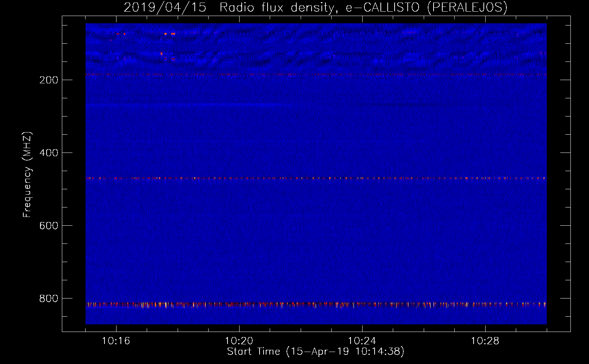Click the red interference line near 470 MHz

click(x=316, y=178)
